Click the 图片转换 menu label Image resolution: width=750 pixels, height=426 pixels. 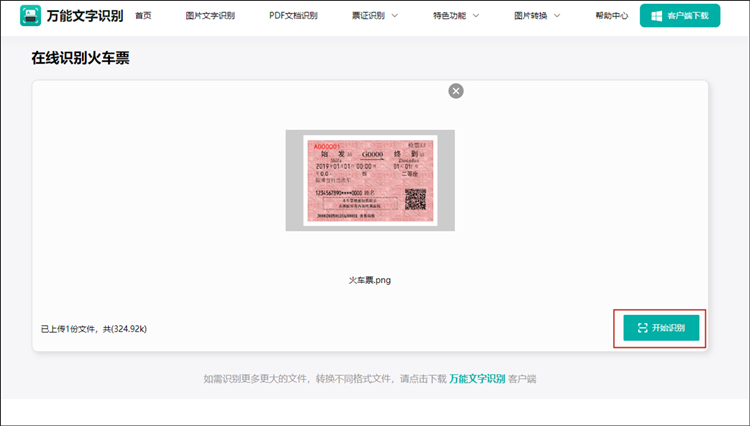pos(530,16)
